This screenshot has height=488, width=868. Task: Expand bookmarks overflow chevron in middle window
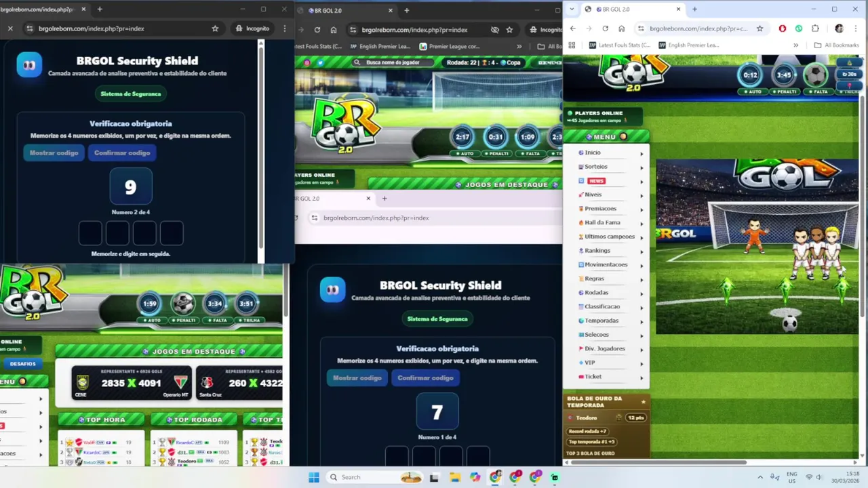pos(519,47)
